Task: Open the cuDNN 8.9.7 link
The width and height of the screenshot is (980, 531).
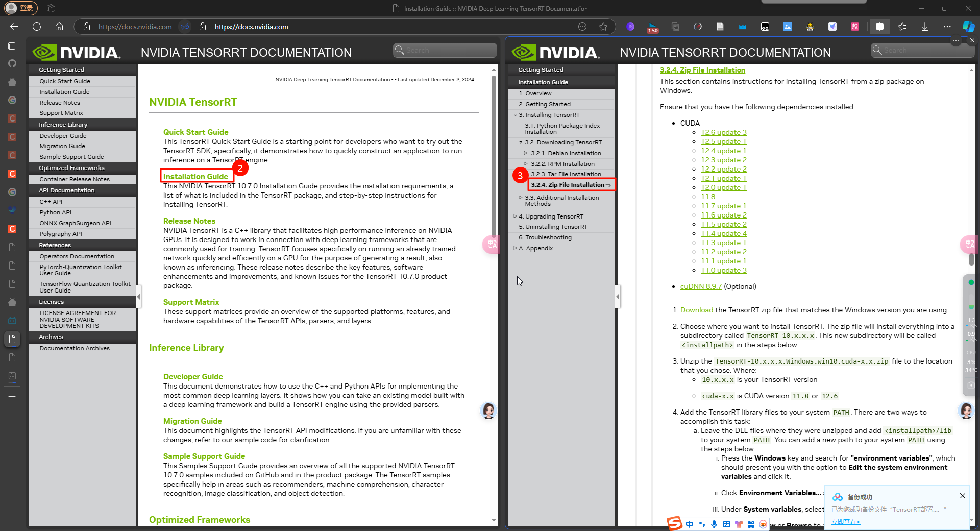Action: tap(701, 286)
